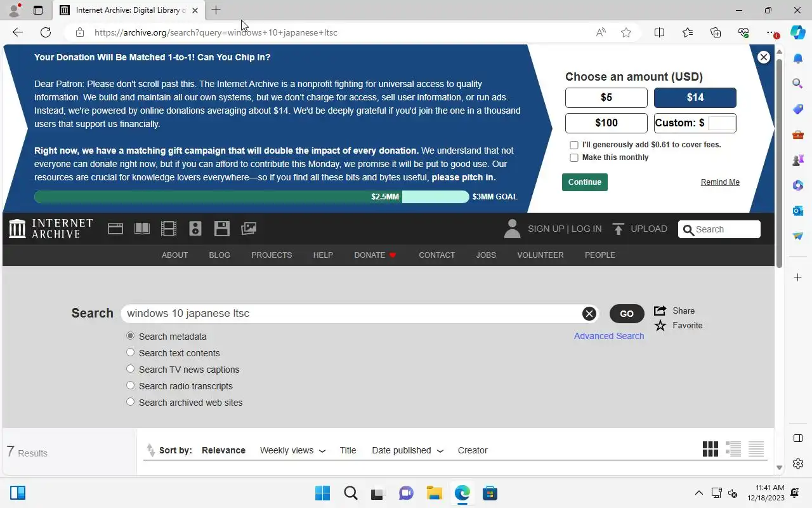Open the Audio speaker icon
812x508 pixels.
[195, 229]
